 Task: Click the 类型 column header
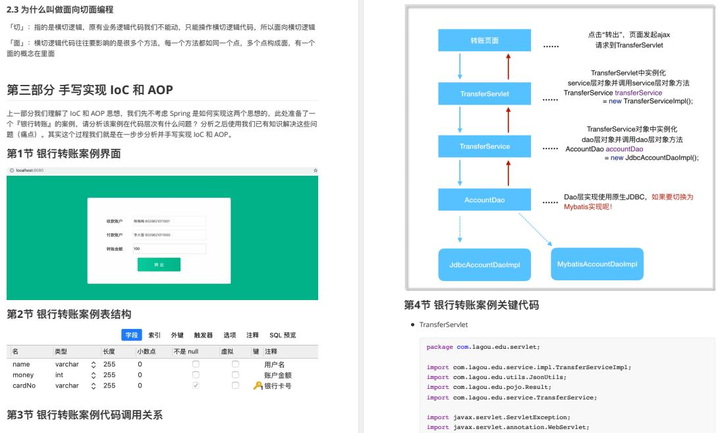61,351
